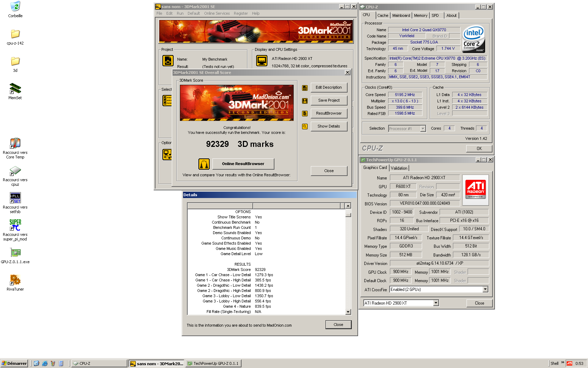
Task: Launch the super_pi_mod shortcut icon
Action: tap(15, 225)
